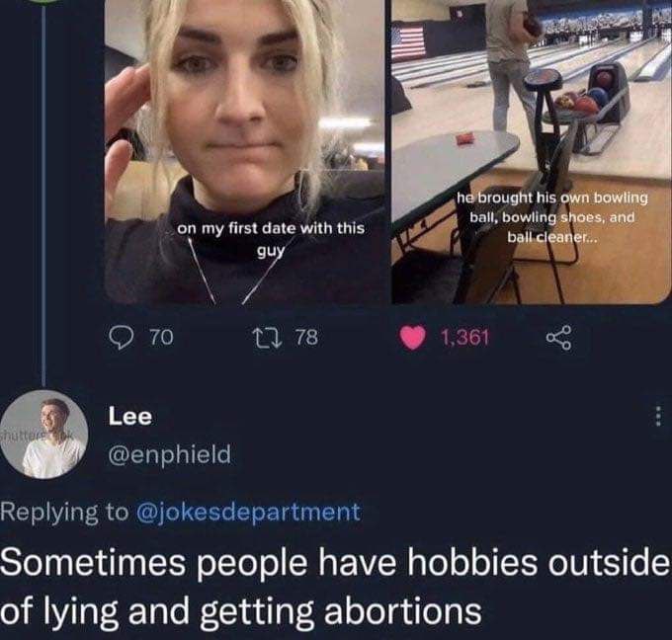Click the like count 1,361

[x=464, y=338]
